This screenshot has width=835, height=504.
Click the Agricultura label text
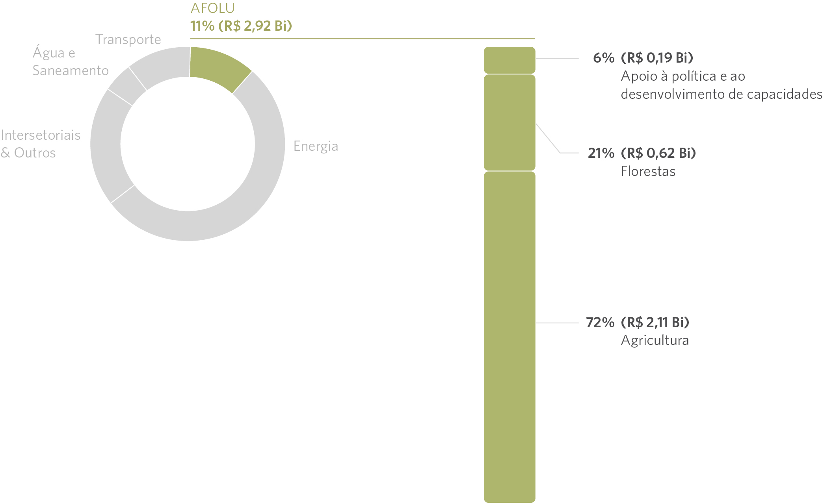[655, 340]
